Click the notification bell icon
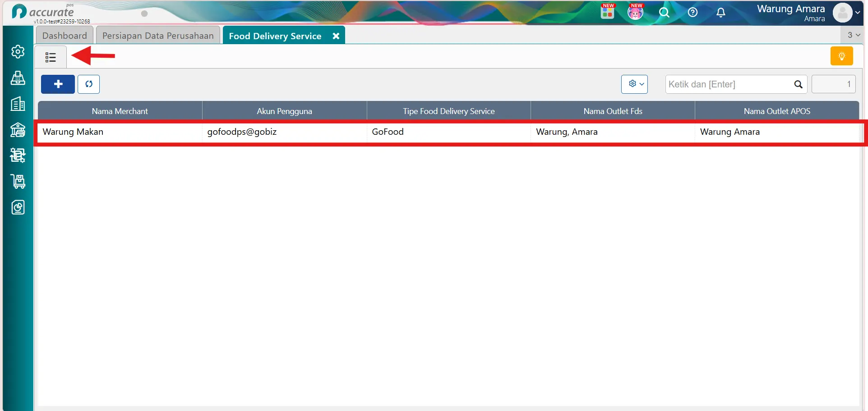Viewport: 868px width, 411px height. tap(721, 13)
